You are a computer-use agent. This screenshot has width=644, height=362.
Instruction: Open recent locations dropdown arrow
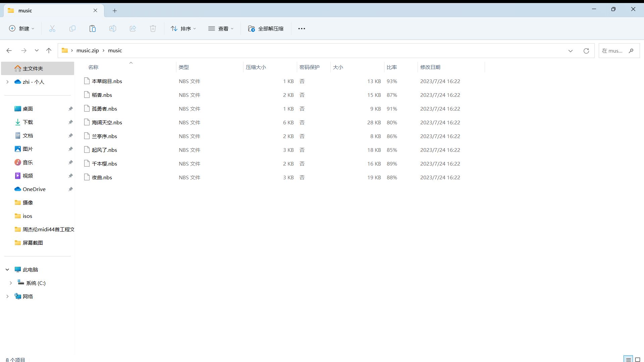pos(37,51)
